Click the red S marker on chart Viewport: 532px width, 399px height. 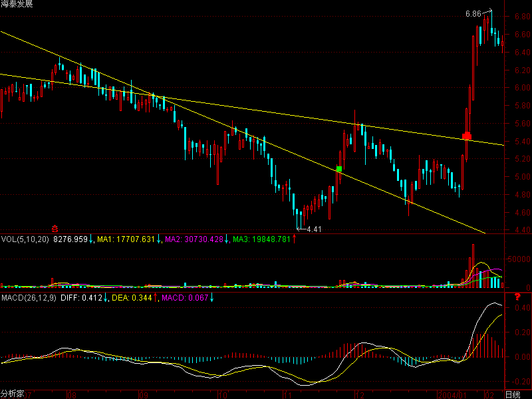tap(55, 225)
